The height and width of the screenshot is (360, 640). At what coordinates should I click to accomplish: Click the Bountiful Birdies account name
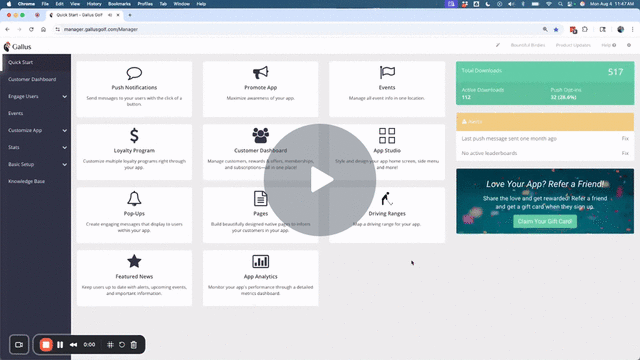[x=528, y=45]
